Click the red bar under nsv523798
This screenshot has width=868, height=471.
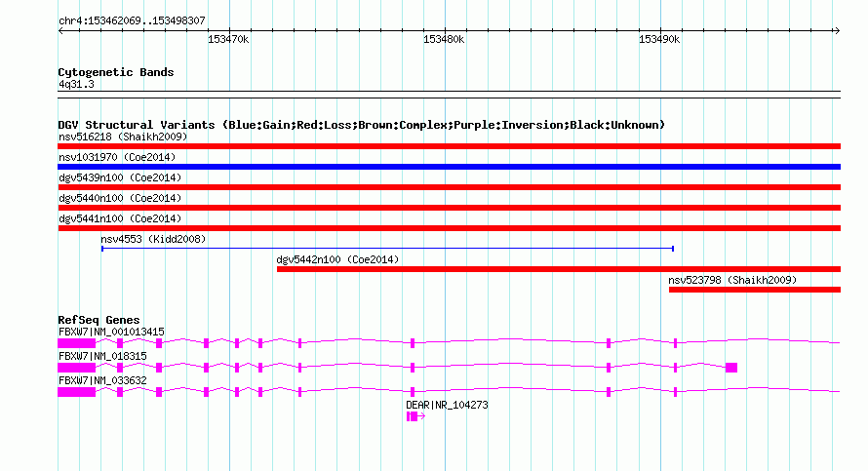click(755, 290)
